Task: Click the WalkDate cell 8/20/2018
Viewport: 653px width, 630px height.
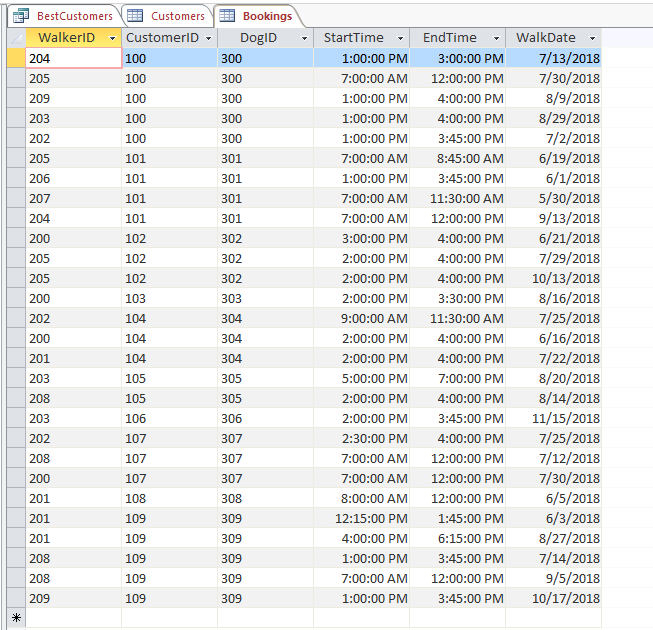Action: click(x=553, y=378)
